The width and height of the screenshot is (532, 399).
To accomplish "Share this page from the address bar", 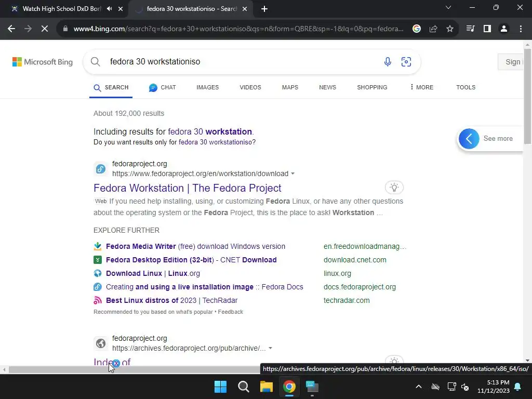I will [433, 29].
